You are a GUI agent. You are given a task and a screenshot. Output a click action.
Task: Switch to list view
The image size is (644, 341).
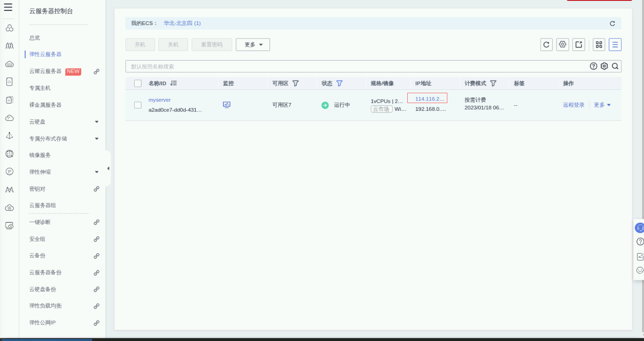click(x=615, y=45)
